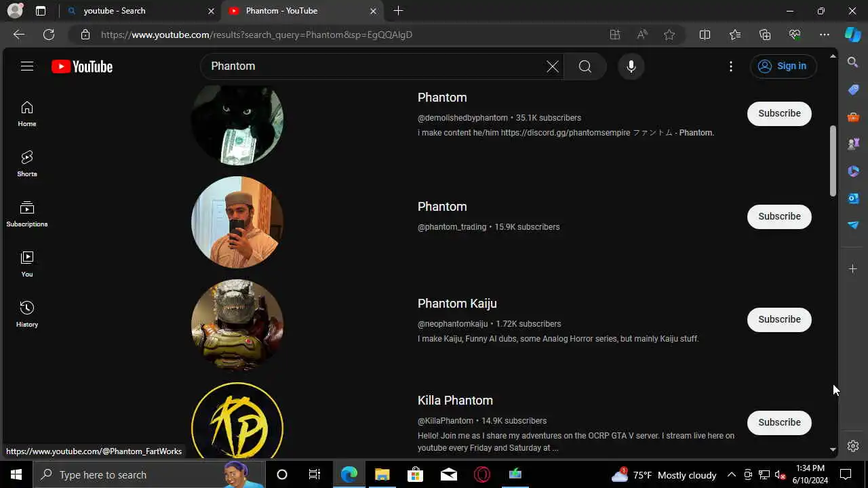
Task: Open Edge Collections icon
Action: pos(765,35)
